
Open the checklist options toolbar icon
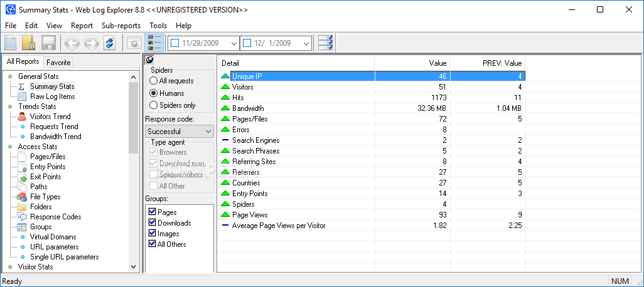click(x=326, y=43)
